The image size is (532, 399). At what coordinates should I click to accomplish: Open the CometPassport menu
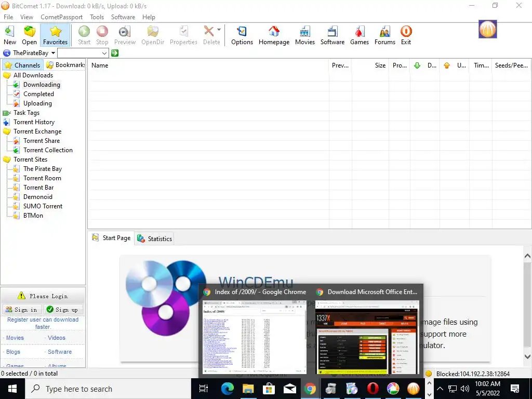pyautogui.click(x=61, y=17)
